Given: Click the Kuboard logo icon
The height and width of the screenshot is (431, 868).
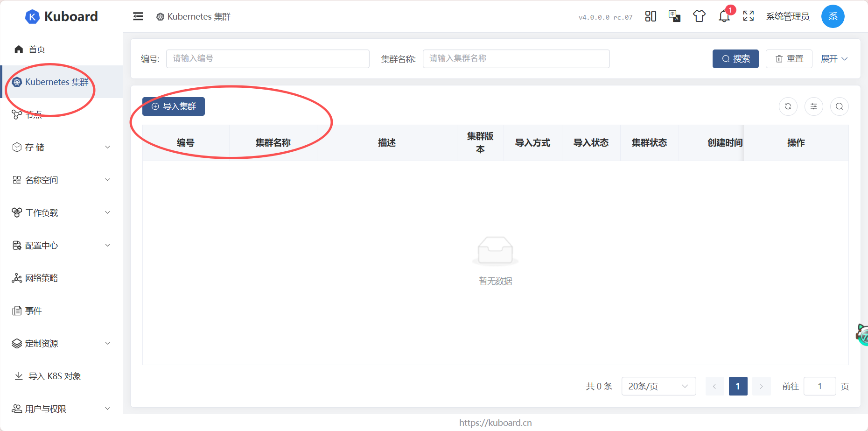Looking at the screenshot, I should pos(32,17).
